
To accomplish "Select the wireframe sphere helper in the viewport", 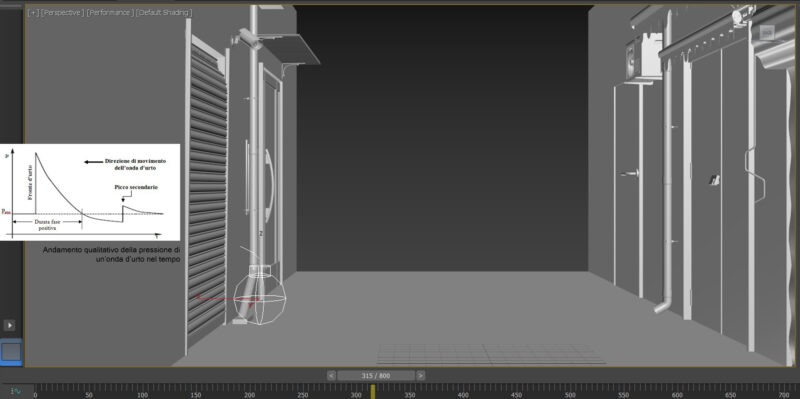I will pyautogui.click(x=260, y=299).
